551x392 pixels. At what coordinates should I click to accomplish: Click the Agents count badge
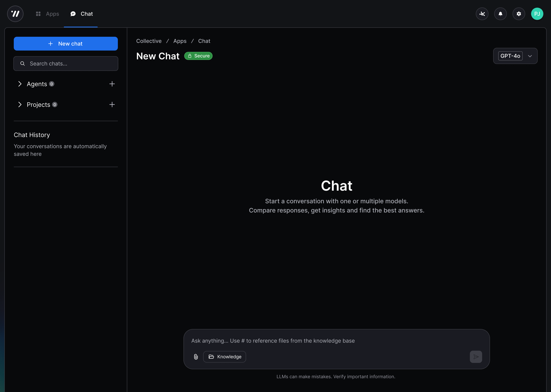[52, 84]
